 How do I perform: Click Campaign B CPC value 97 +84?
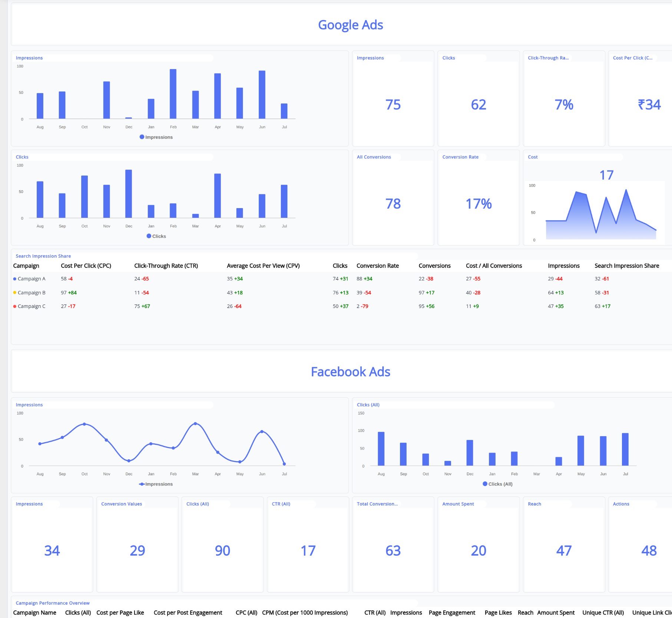tap(69, 293)
